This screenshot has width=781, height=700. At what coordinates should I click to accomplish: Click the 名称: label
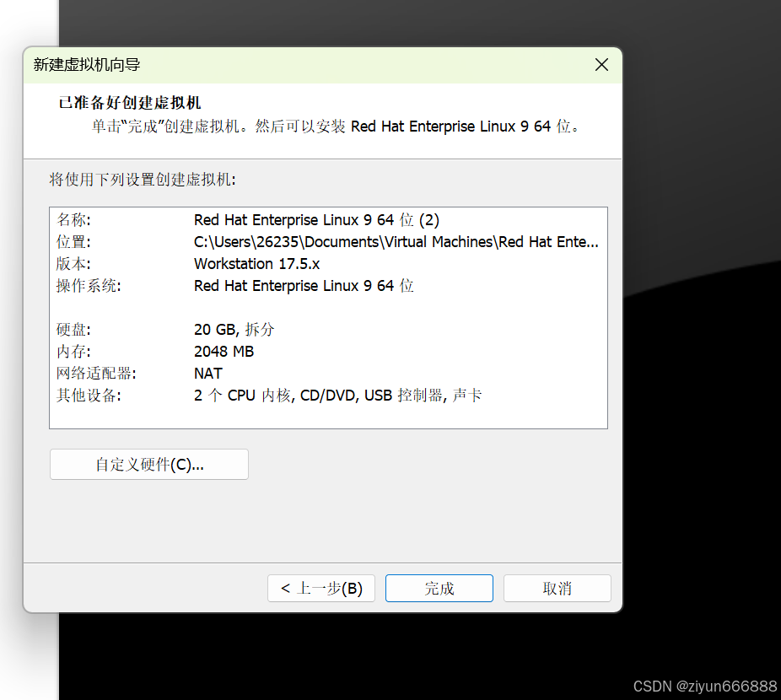point(73,220)
